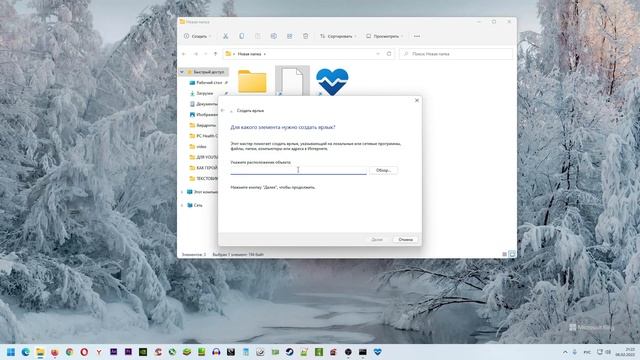Click the object location field in shortcut wizard
Screen dimensions: 640x360
(x=298, y=170)
